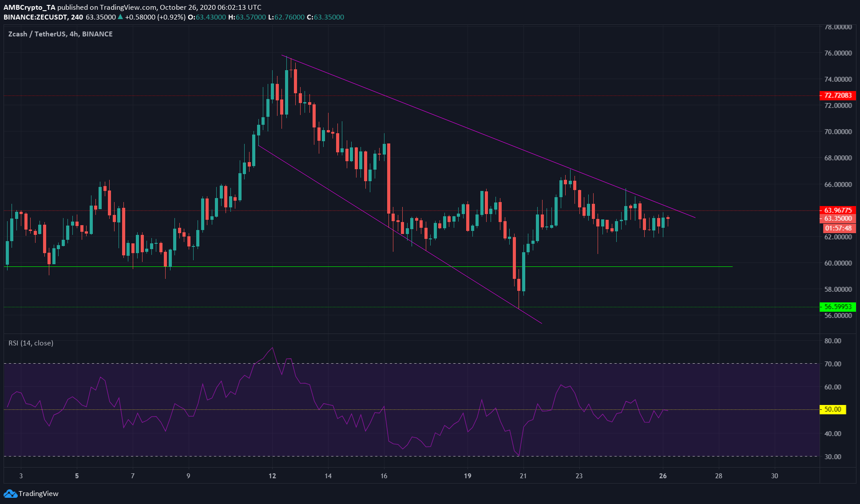Image resolution: width=860 pixels, height=504 pixels.
Task: Click the lower magenta descending trendline
Action: pos(400,234)
